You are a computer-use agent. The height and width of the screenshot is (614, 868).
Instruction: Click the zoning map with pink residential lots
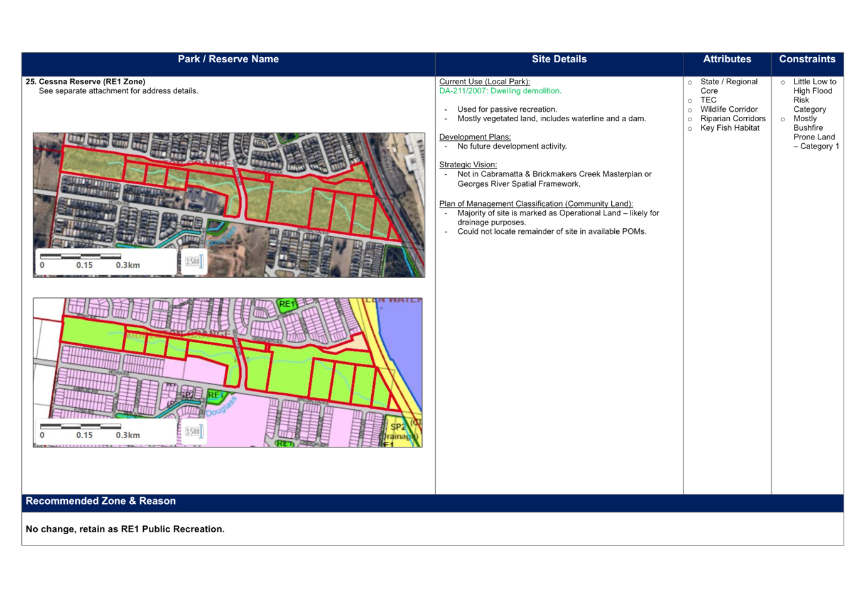(x=228, y=373)
